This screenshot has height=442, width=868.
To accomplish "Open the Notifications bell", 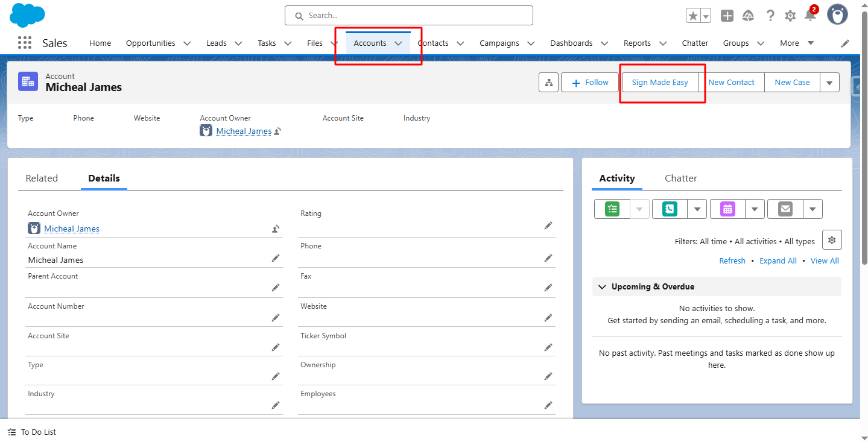I will tap(810, 16).
